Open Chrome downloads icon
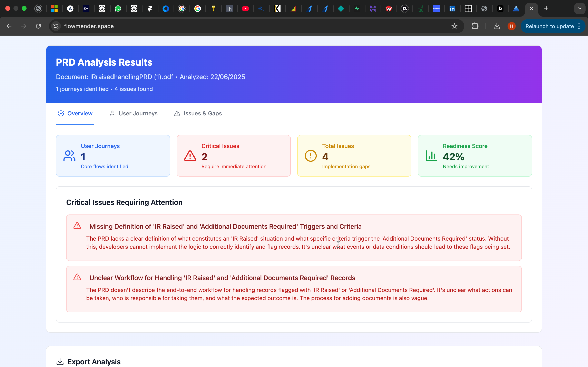588x367 pixels. tap(497, 26)
